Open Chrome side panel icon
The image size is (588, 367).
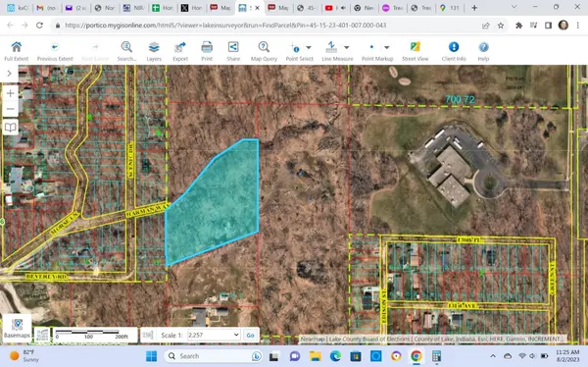(548, 26)
